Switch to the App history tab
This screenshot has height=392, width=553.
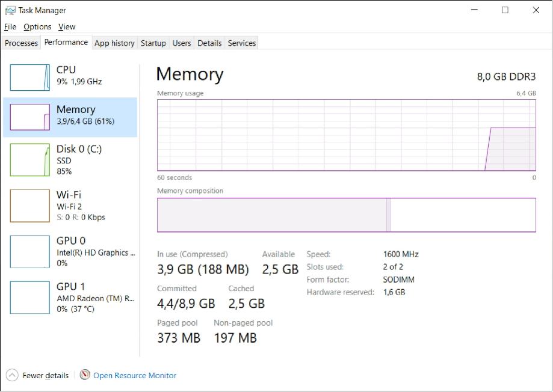(x=114, y=43)
